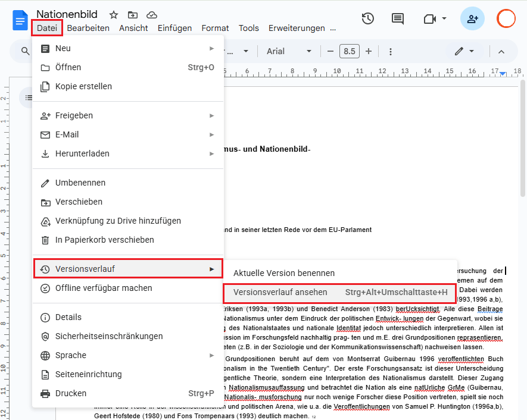Click the search magnifier in toolbar

(25, 51)
